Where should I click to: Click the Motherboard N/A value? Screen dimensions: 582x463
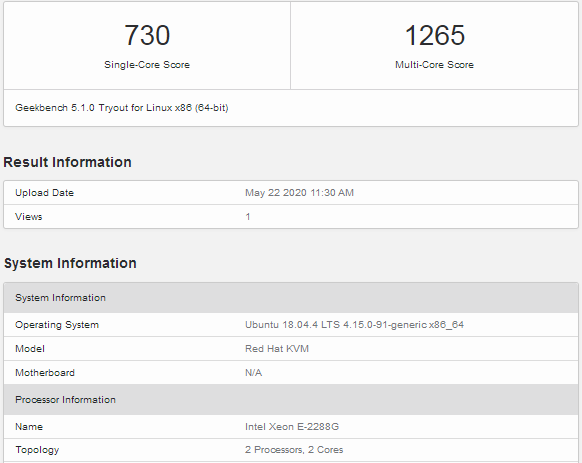pyautogui.click(x=254, y=372)
